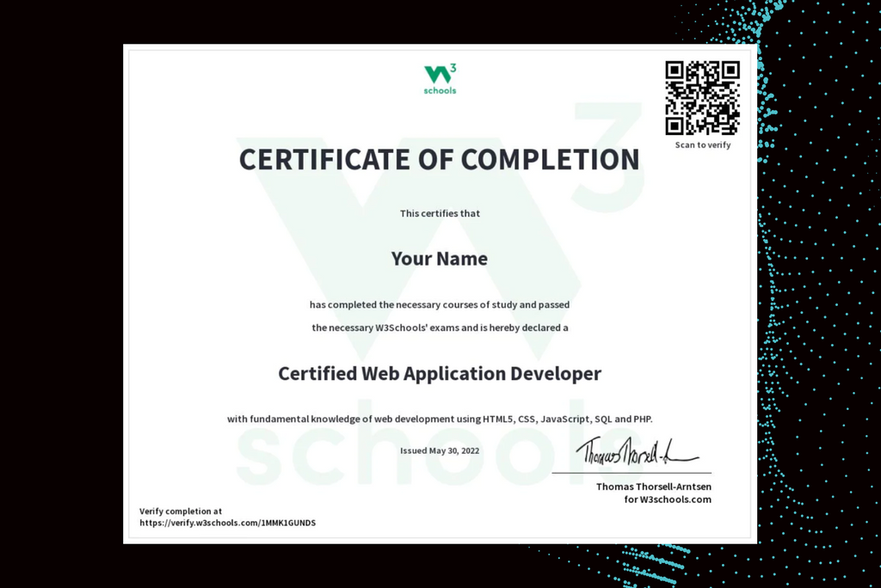Click the 'Scan to verify' label
The width and height of the screenshot is (881, 588).
pos(703,144)
